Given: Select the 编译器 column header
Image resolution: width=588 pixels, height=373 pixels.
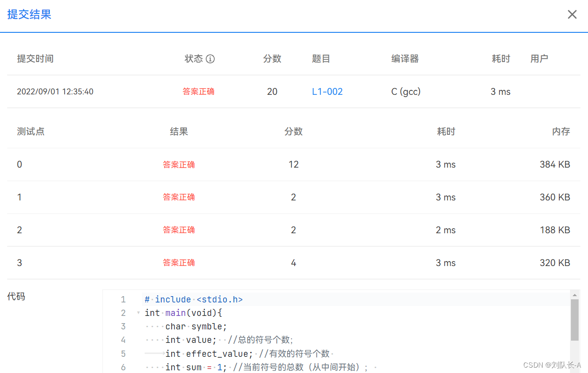Looking at the screenshot, I should tap(405, 58).
